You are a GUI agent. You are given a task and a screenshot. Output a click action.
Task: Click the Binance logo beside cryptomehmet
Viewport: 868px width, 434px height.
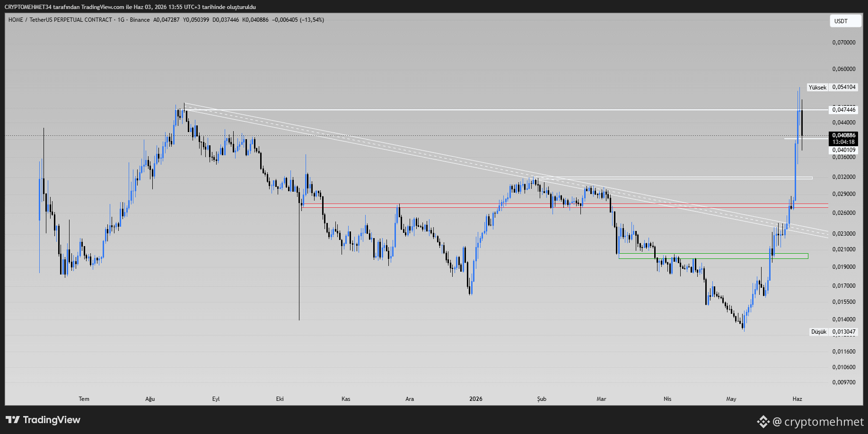(x=763, y=421)
